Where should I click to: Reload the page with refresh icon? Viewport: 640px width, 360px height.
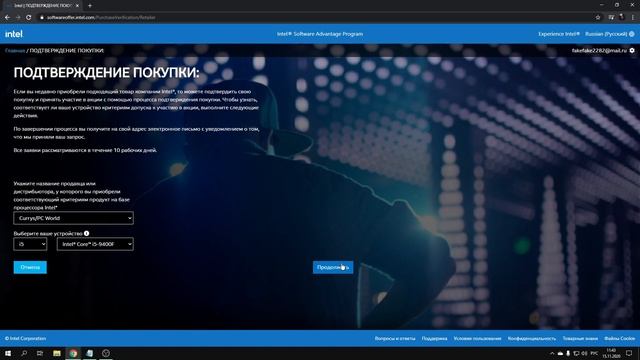29,18
